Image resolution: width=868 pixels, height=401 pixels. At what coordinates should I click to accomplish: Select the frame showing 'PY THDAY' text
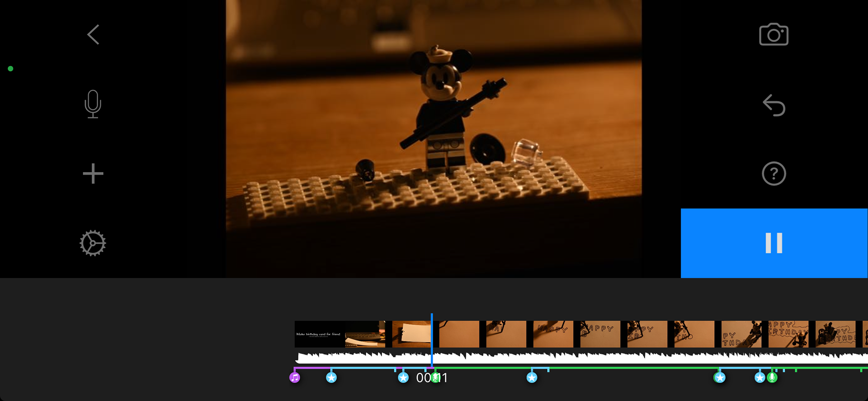pos(741,334)
